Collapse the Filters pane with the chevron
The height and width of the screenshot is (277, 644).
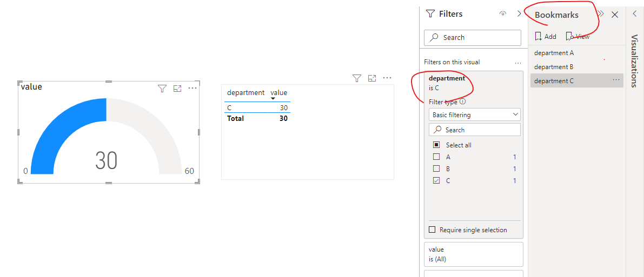pyautogui.click(x=519, y=13)
